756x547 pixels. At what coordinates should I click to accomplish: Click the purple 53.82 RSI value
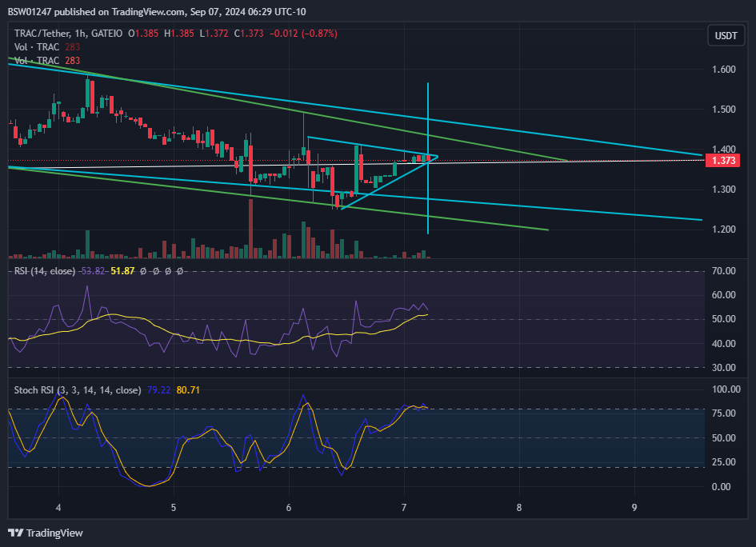pyautogui.click(x=93, y=271)
